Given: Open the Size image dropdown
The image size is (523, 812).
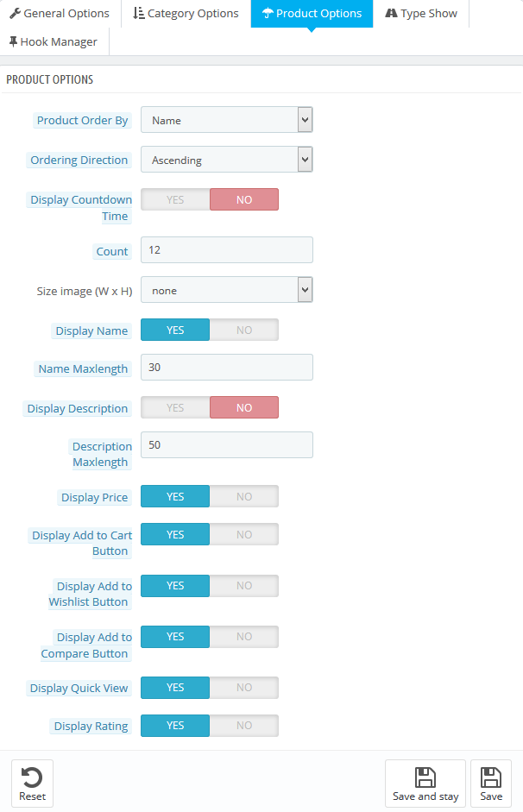Looking at the screenshot, I should (x=226, y=290).
